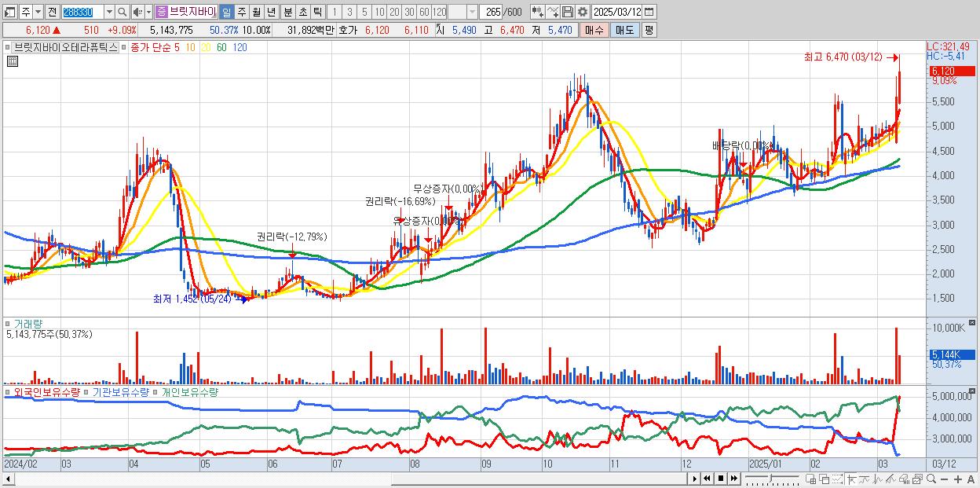Click the 120-day moving average legend
Screen dimensions: 980x488
[240, 47]
